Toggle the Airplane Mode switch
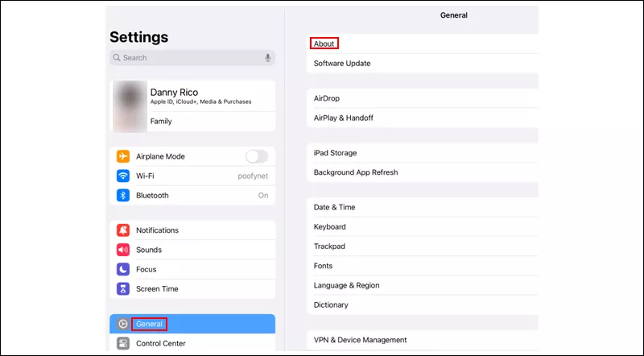 tap(256, 156)
